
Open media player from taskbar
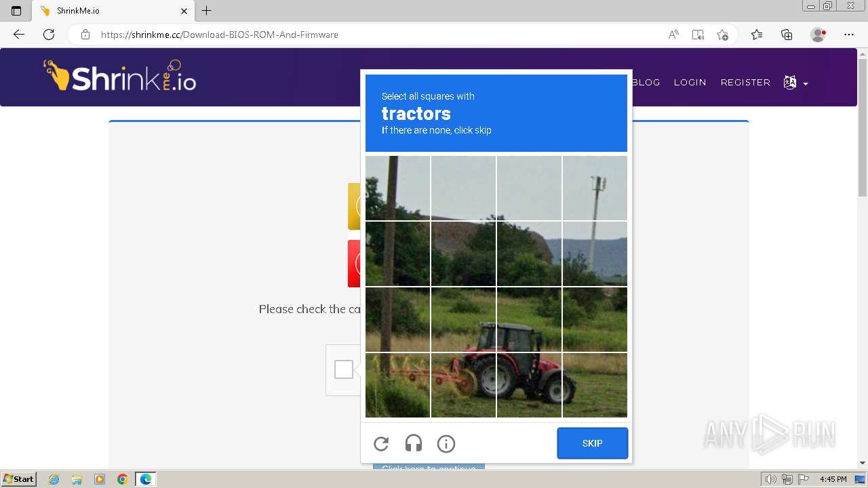pyautogui.click(x=100, y=479)
